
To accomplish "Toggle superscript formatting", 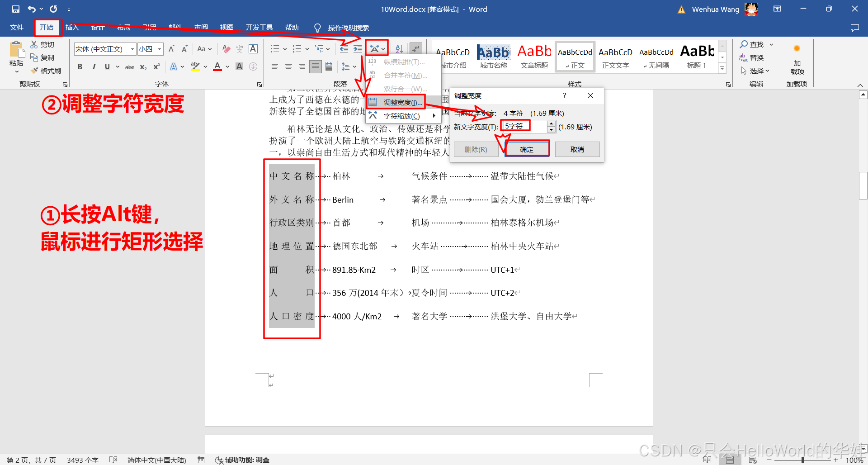I will point(156,66).
